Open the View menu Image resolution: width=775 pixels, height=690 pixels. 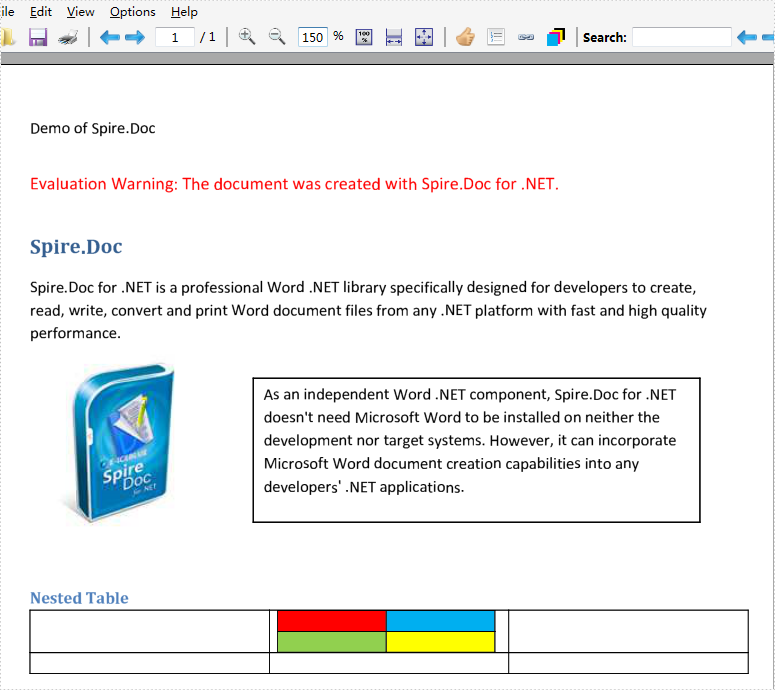point(81,12)
